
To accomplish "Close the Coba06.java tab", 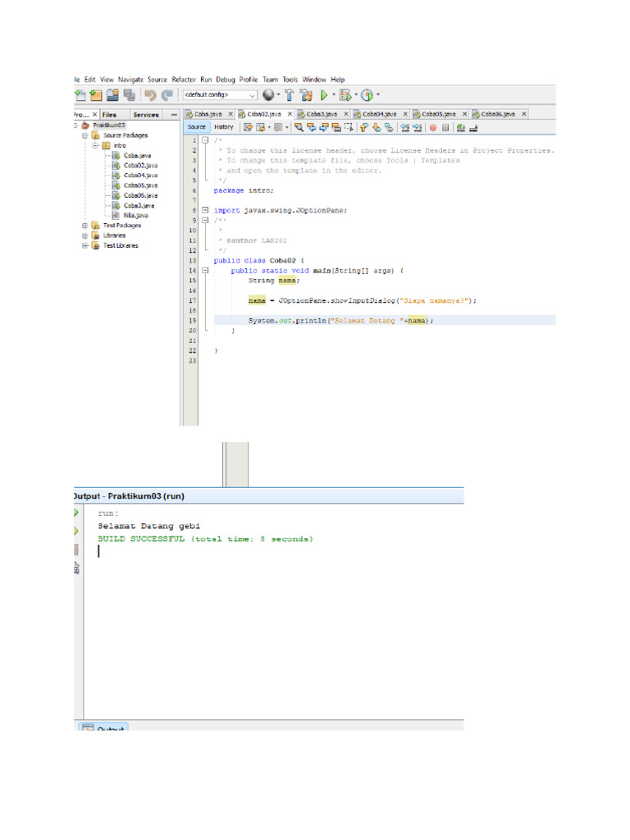I will [524, 114].
